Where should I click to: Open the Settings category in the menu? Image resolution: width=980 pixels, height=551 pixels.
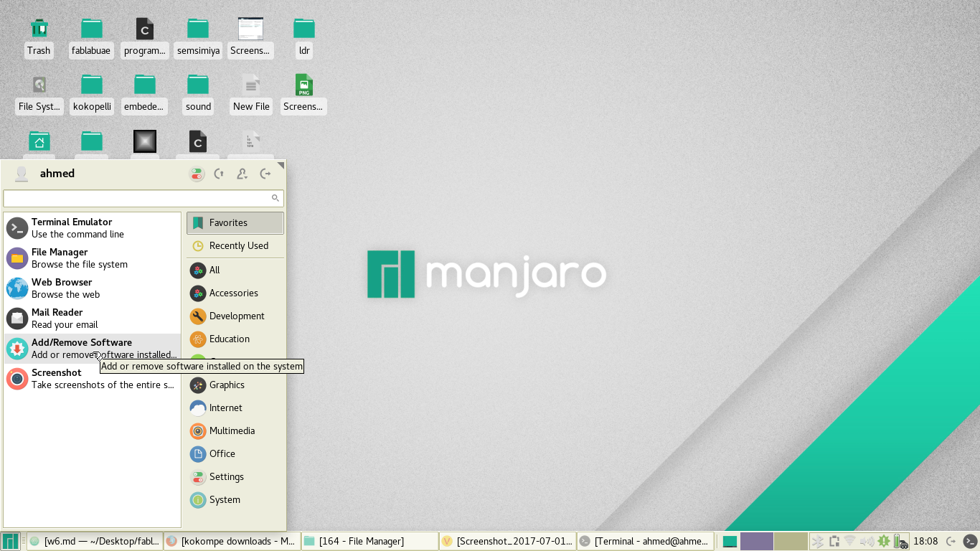click(235, 477)
